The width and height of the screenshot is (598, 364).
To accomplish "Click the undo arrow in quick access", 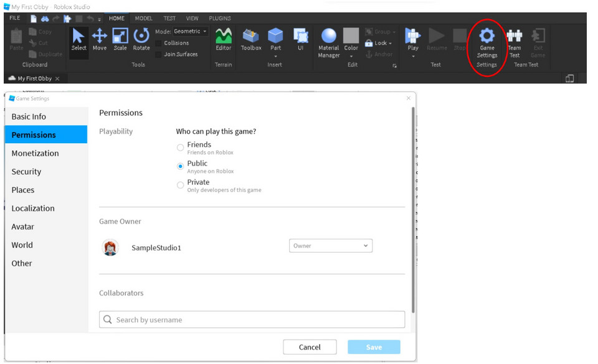I will click(x=90, y=18).
